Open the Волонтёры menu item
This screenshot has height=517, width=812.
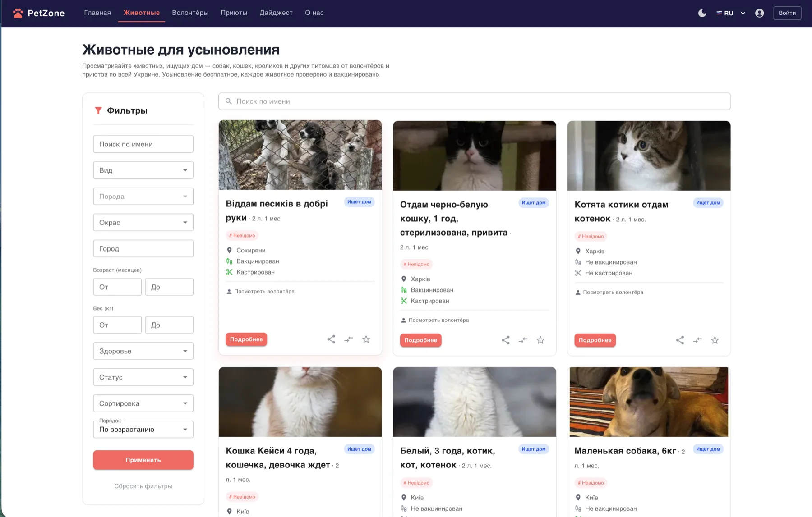[x=190, y=13]
